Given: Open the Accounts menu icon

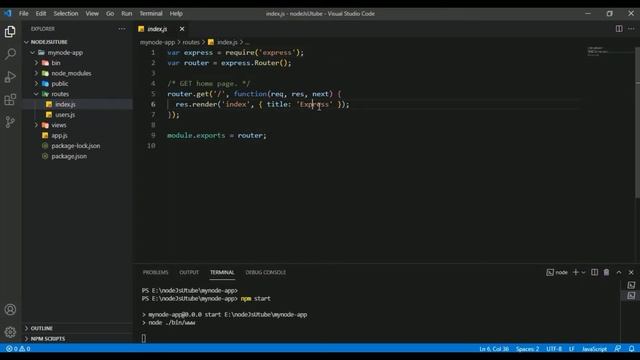Looking at the screenshot, I should [x=10, y=309].
